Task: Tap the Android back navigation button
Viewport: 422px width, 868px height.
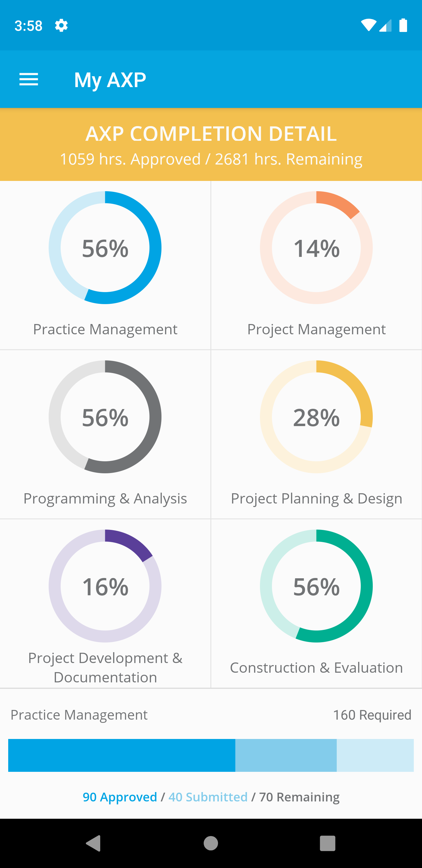Action: coord(93,843)
